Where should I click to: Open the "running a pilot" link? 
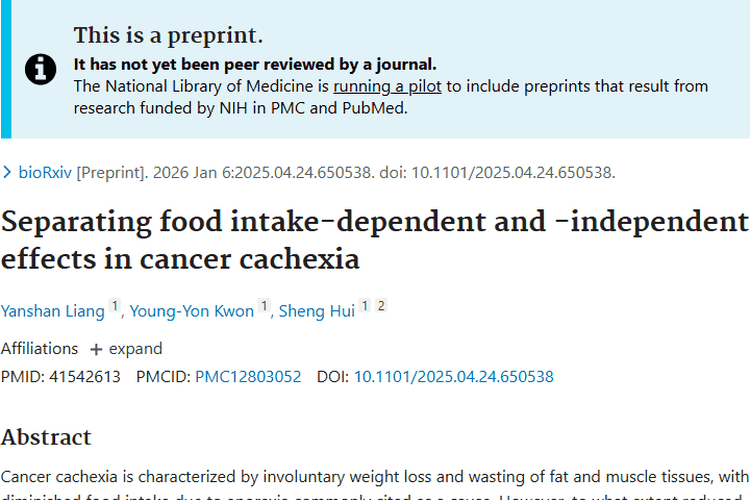[387, 86]
